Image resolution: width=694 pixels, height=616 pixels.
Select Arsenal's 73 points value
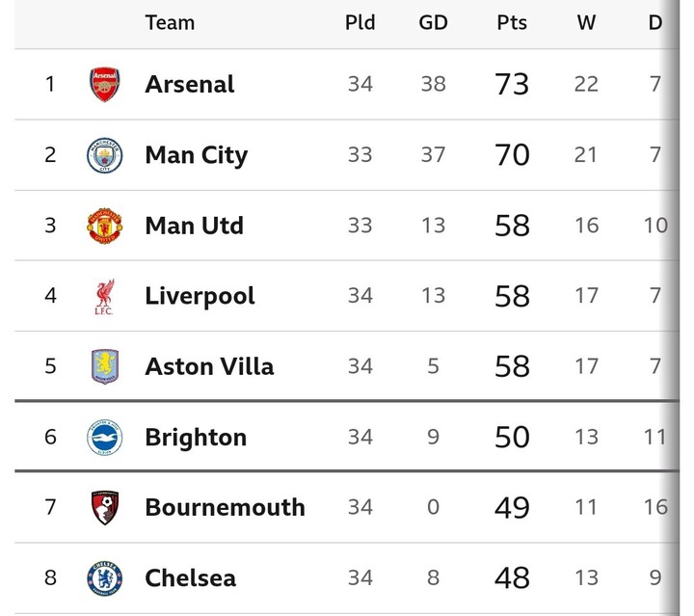(512, 84)
